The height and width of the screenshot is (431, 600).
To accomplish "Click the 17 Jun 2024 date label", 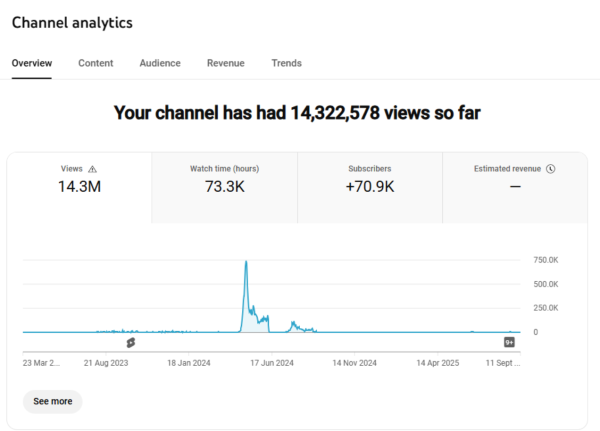I will click(x=271, y=364).
